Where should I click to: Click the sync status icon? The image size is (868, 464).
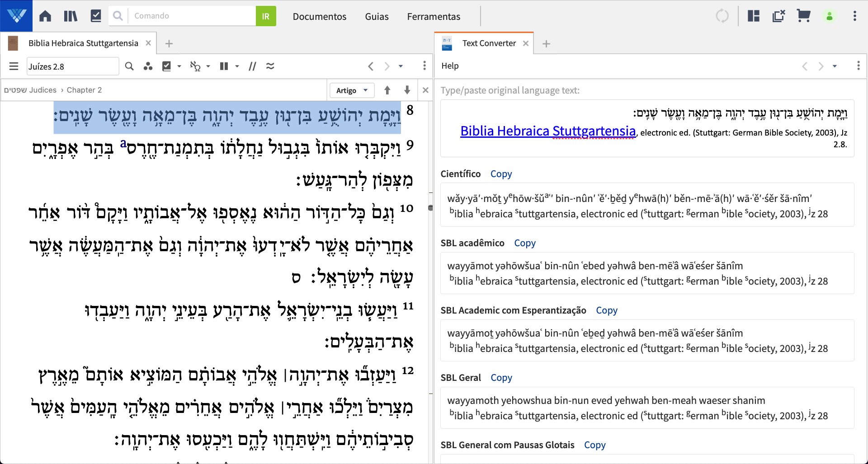[722, 16]
